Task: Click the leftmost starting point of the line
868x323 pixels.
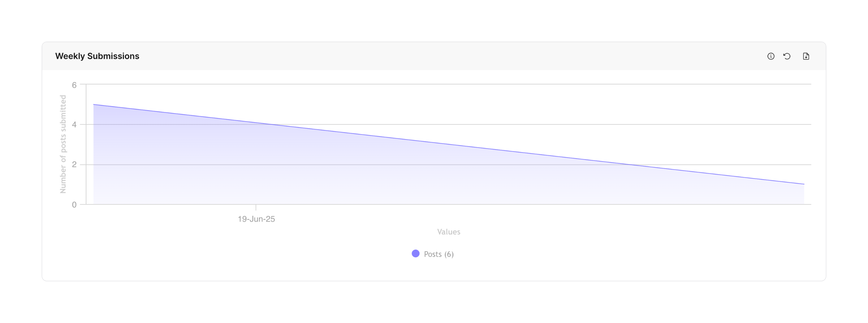Action: 94,105
